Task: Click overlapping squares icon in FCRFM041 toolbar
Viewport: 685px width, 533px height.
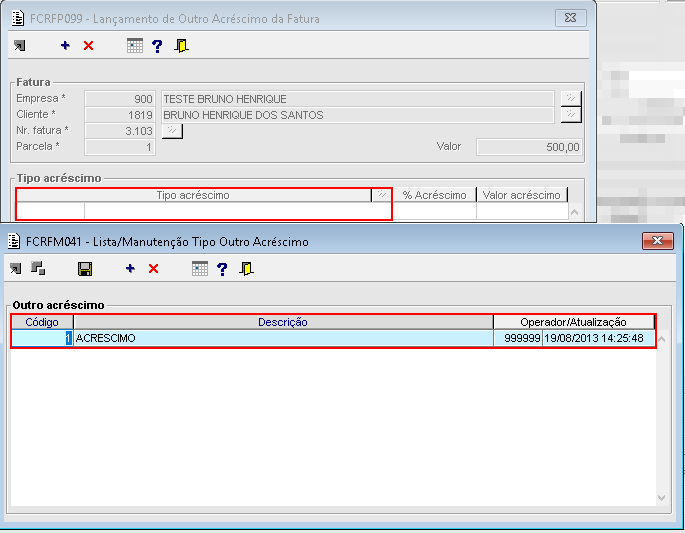Action: point(38,268)
